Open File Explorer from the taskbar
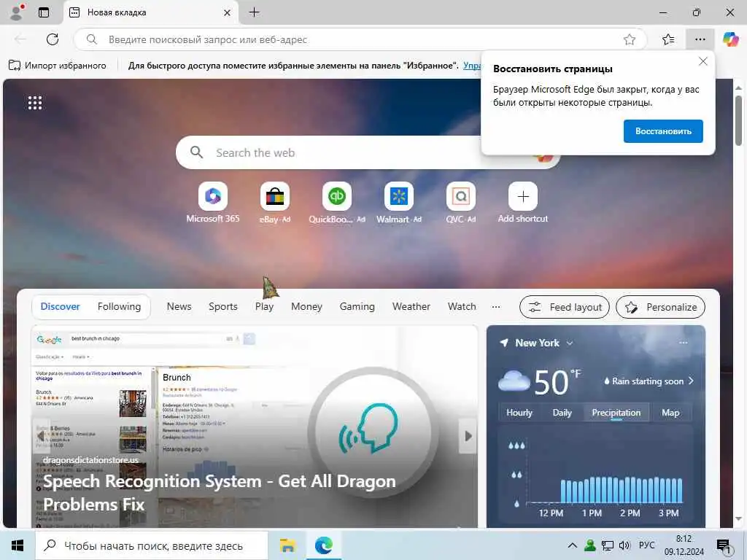The height and width of the screenshot is (560, 747). coord(287,545)
